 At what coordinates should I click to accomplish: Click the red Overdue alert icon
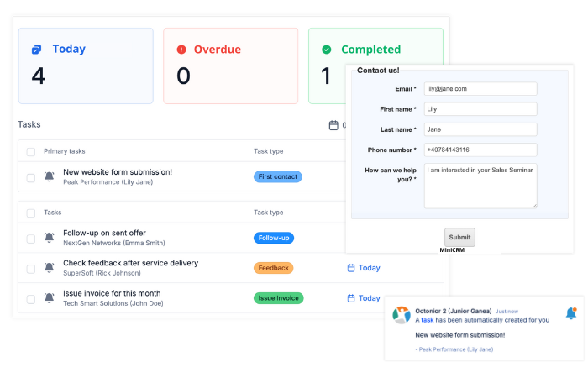(181, 50)
